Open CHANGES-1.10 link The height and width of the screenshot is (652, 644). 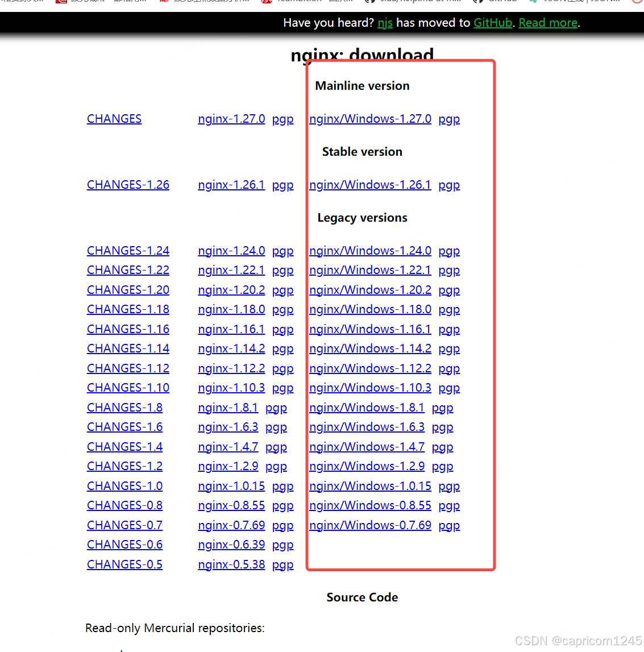coord(128,388)
